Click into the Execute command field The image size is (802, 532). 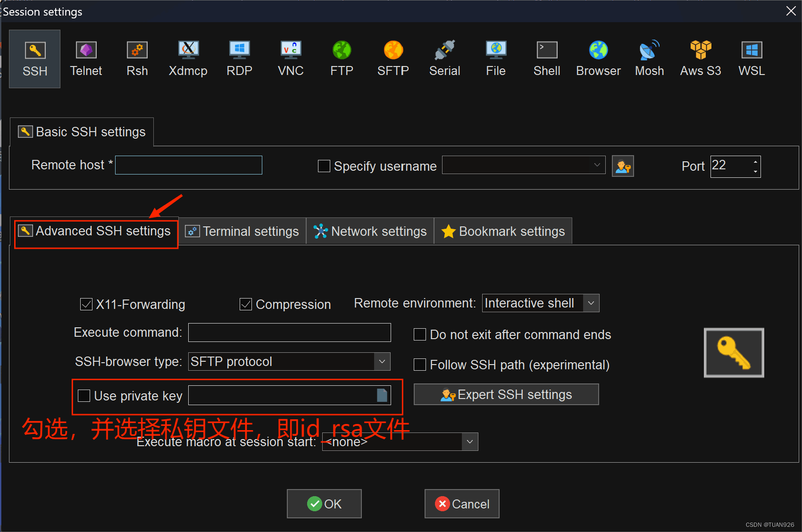290,332
